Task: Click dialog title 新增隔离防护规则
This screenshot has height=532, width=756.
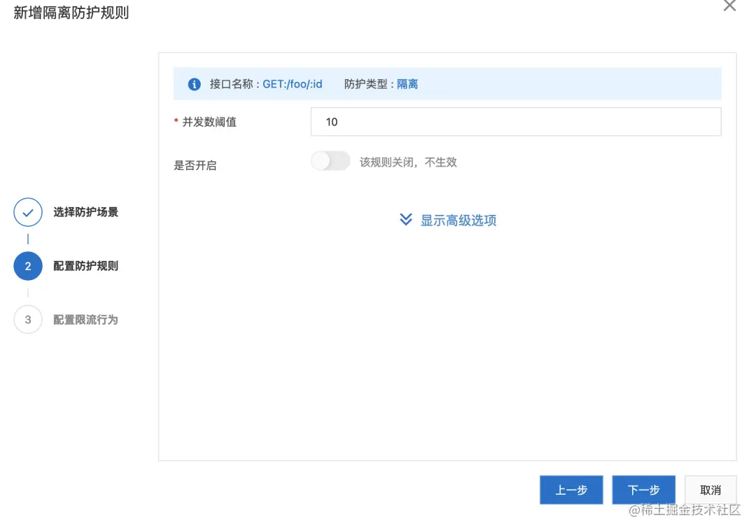Action: point(71,13)
